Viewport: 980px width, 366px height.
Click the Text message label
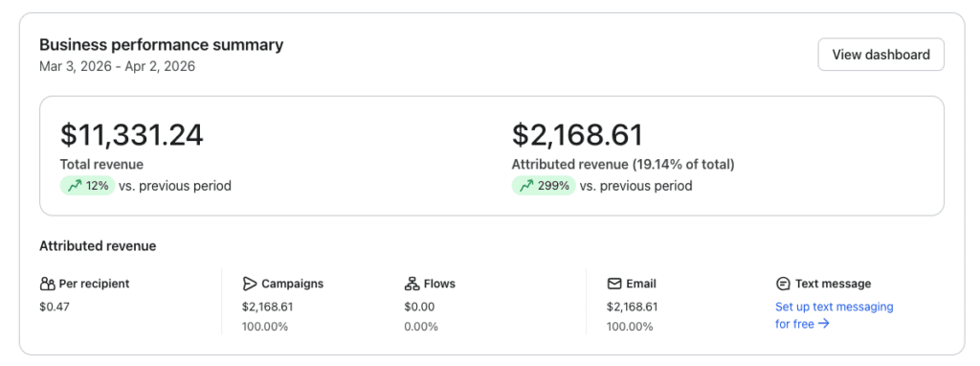834,284
